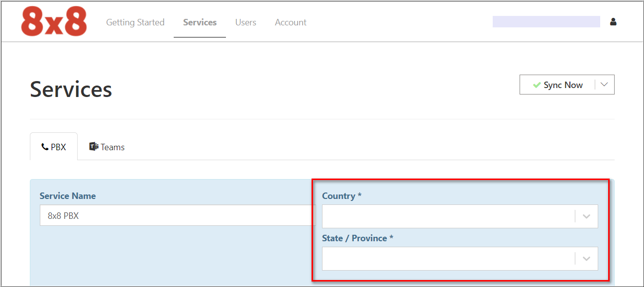Image resolution: width=644 pixels, height=287 pixels.
Task: Click the Microsoft Teams icon
Action: (x=94, y=147)
